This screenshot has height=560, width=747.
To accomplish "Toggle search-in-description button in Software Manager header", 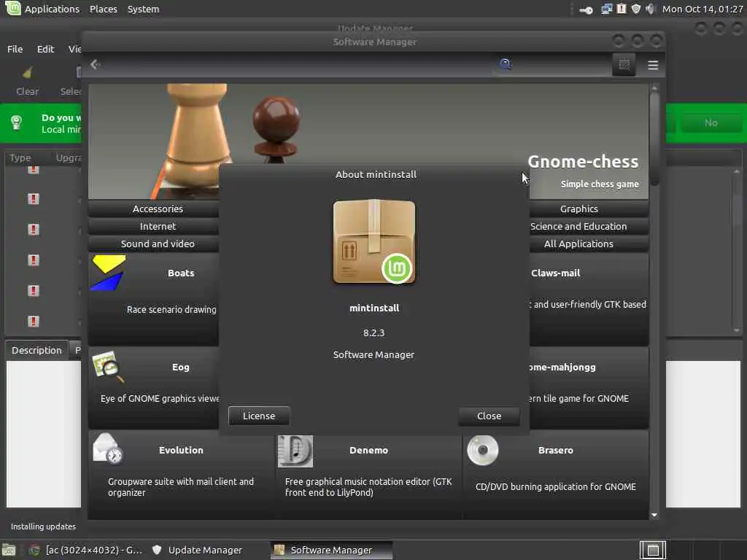I will (x=624, y=65).
